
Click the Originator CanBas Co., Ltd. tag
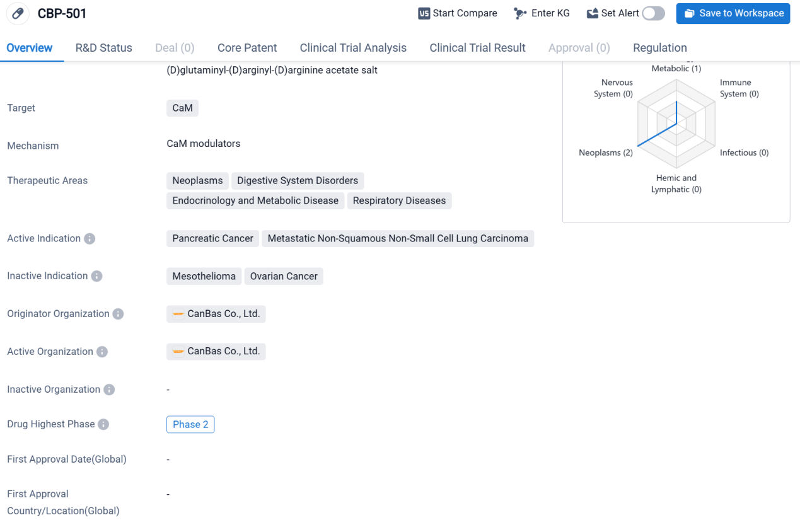(216, 314)
